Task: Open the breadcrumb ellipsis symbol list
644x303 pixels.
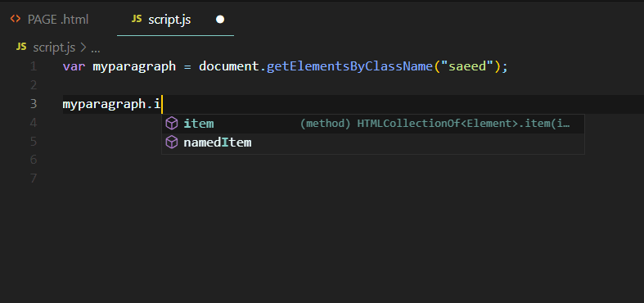Action: coord(95,49)
